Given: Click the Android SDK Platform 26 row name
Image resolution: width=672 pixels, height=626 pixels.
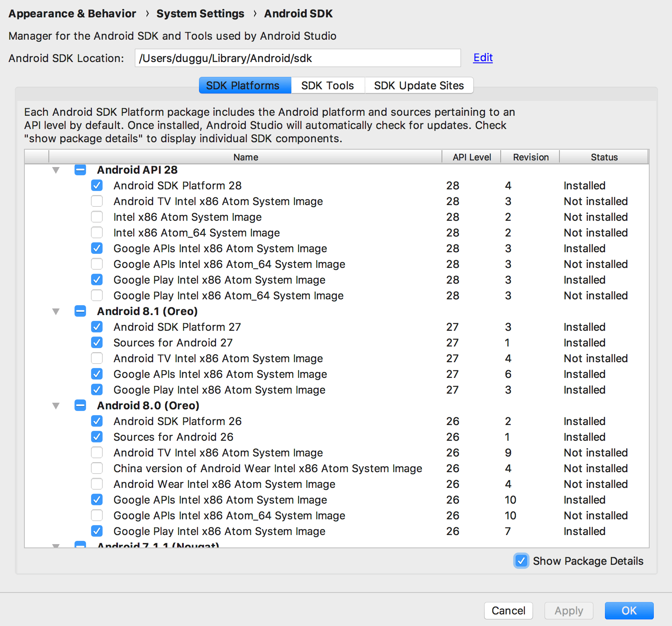Looking at the screenshot, I should click(178, 421).
